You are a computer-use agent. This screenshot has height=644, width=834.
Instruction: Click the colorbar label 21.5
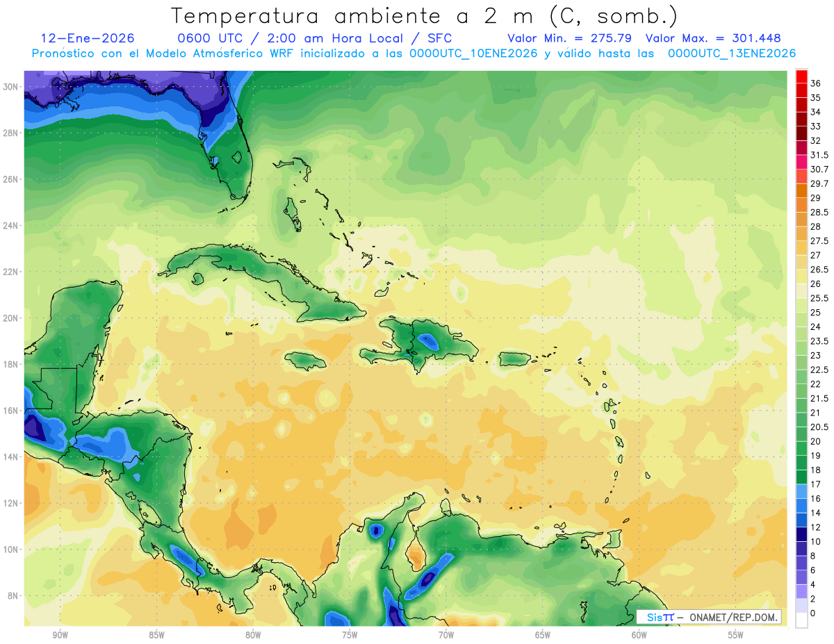pyautogui.click(x=819, y=398)
